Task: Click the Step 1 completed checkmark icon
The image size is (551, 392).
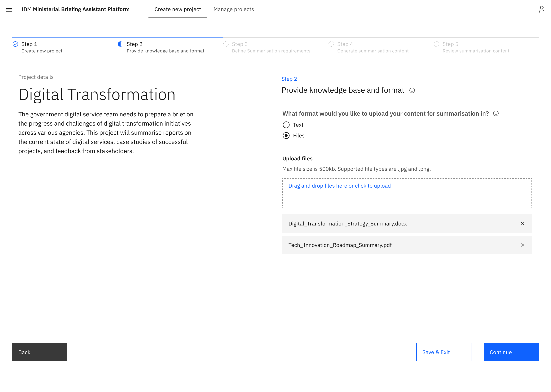Action: point(15,44)
